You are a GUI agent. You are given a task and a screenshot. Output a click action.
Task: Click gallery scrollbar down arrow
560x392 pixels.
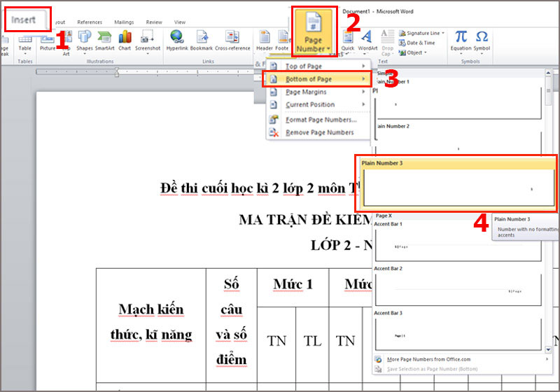[548, 349]
